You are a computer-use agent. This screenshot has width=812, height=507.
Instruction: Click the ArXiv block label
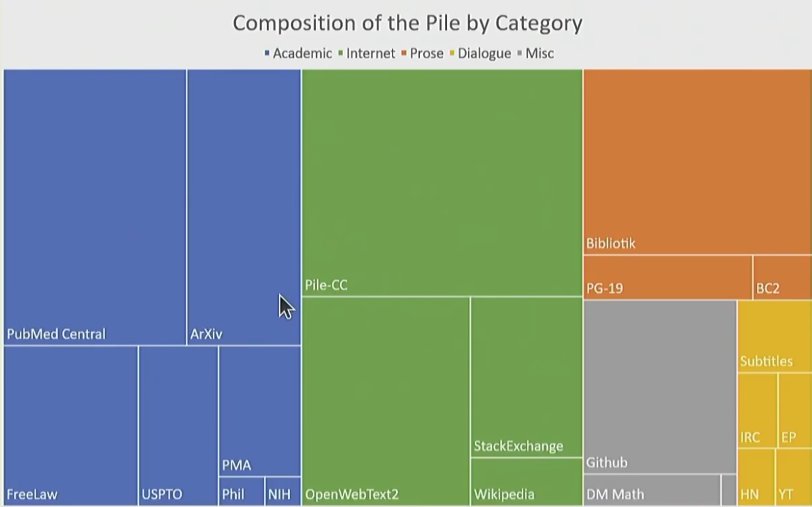(x=207, y=334)
